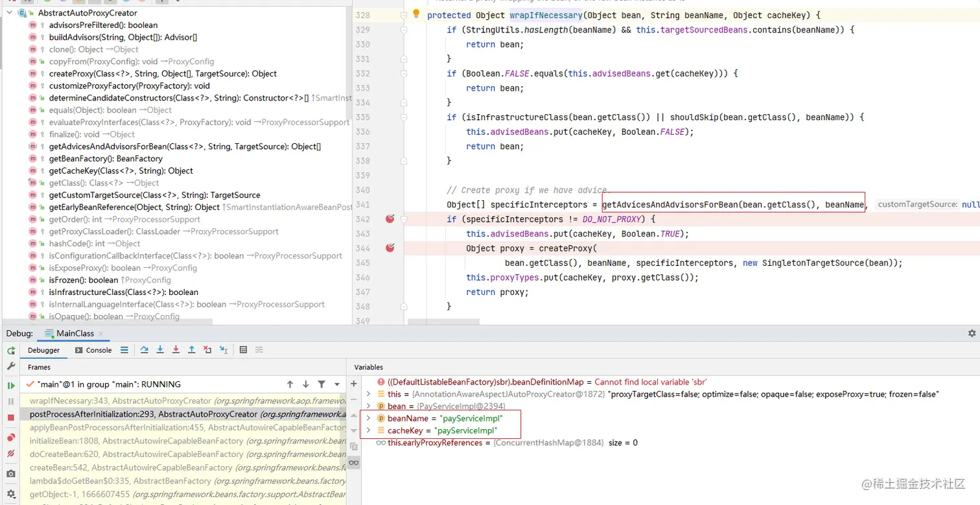
Task: Toggle the breakpoint on line 344
Action: [x=390, y=248]
